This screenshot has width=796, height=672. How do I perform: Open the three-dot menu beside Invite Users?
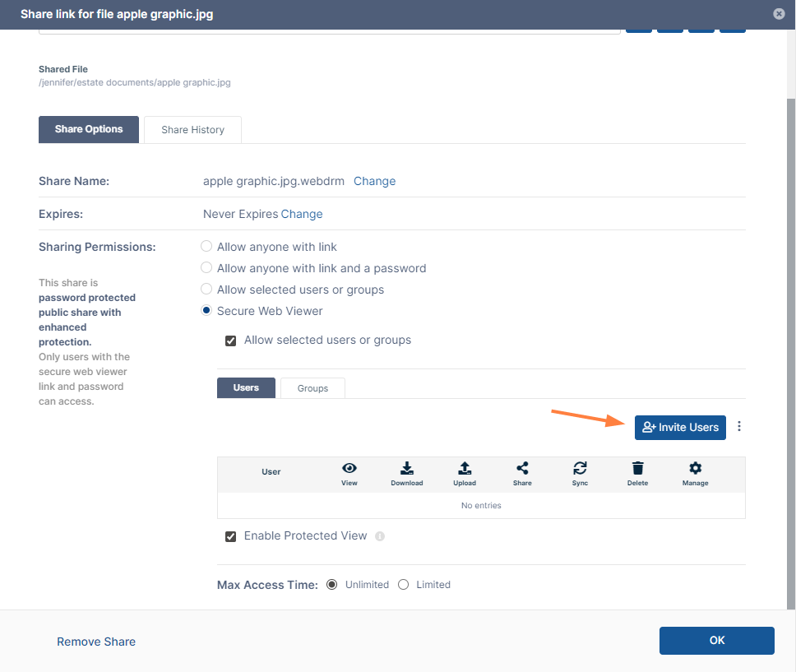pos(739,427)
